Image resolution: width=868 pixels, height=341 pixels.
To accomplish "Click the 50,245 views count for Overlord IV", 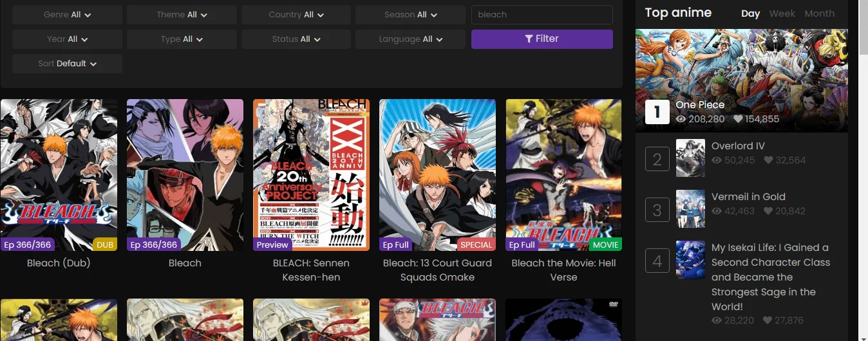I will pos(740,160).
